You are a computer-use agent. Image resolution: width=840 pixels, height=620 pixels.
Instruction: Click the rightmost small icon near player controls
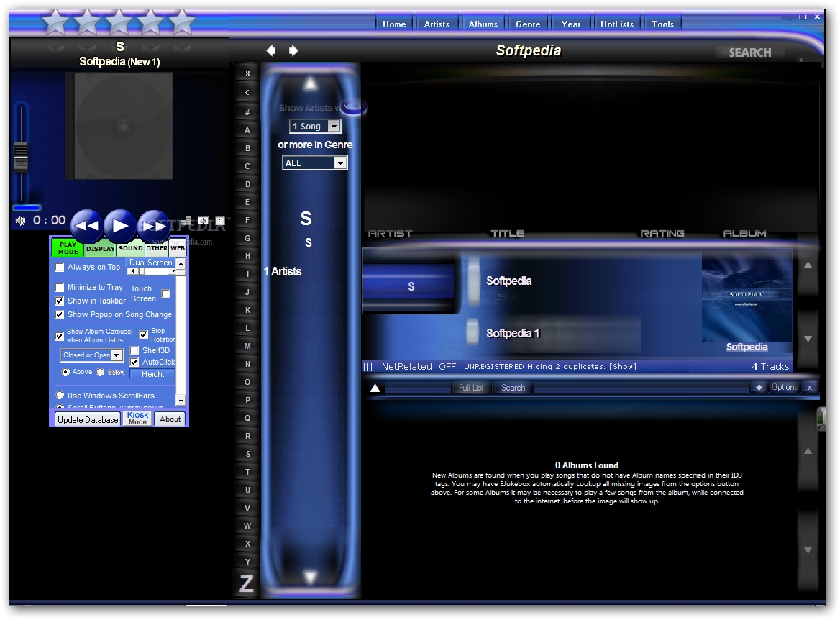220,220
